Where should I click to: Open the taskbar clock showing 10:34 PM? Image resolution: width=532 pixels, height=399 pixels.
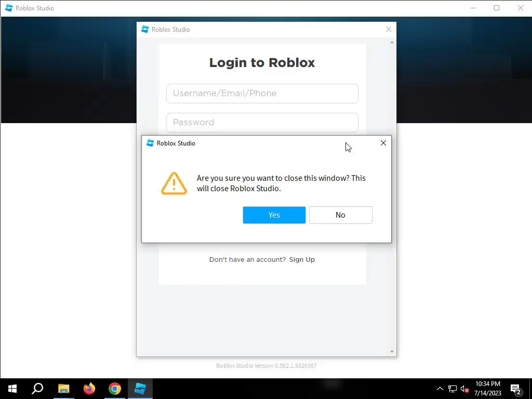[x=487, y=389]
